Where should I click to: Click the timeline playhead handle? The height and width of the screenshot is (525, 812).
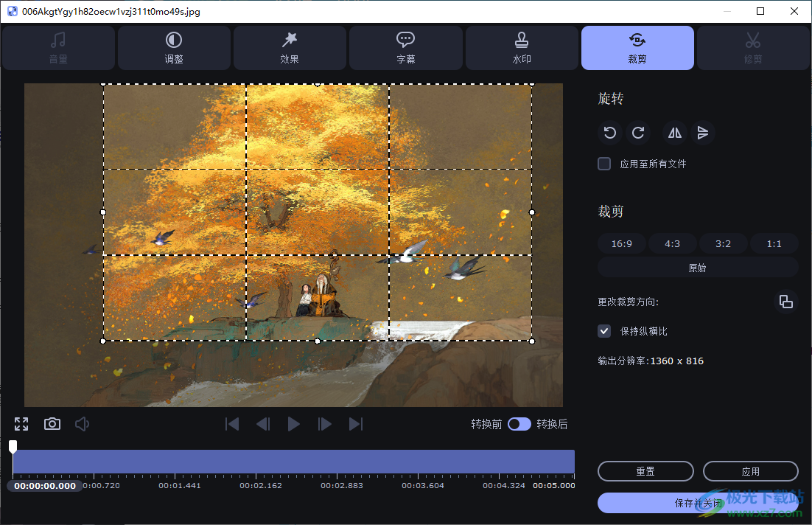tap(13, 446)
